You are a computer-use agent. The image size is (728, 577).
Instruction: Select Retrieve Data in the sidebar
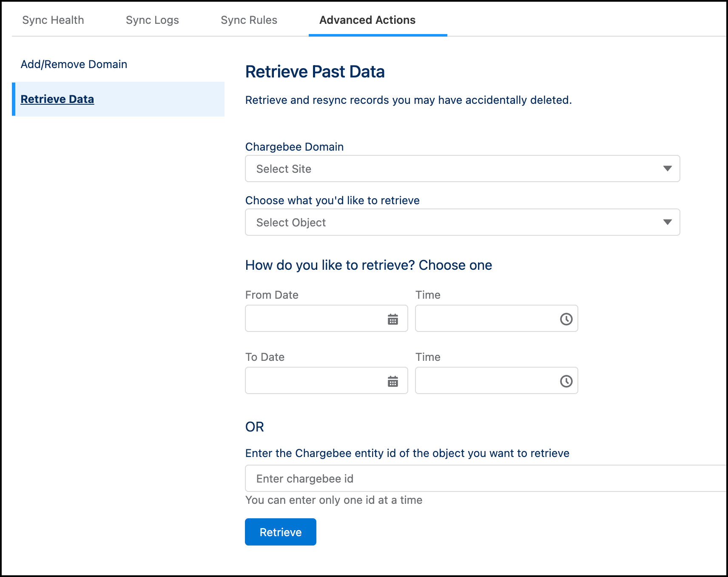point(57,99)
